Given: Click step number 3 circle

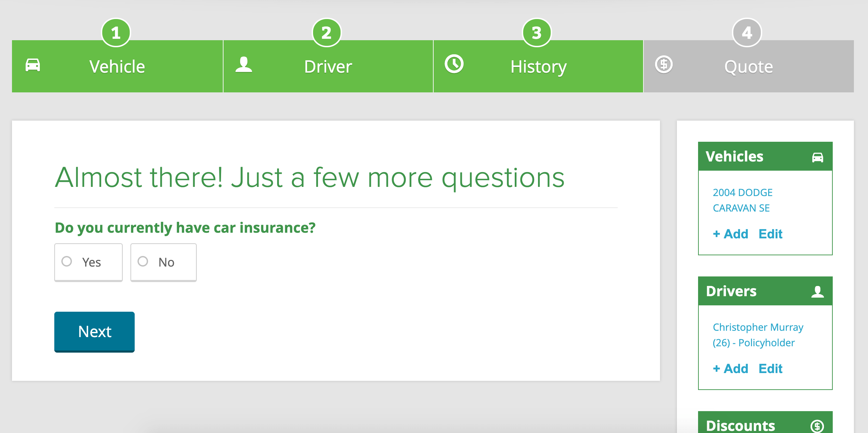Looking at the screenshot, I should click(537, 33).
